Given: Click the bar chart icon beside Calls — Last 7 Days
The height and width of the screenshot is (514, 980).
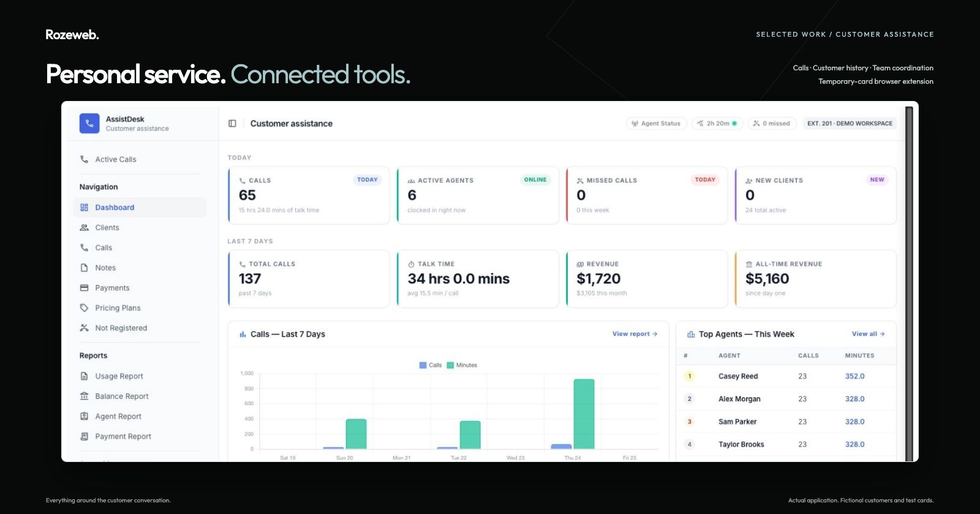Looking at the screenshot, I should tap(243, 334).
